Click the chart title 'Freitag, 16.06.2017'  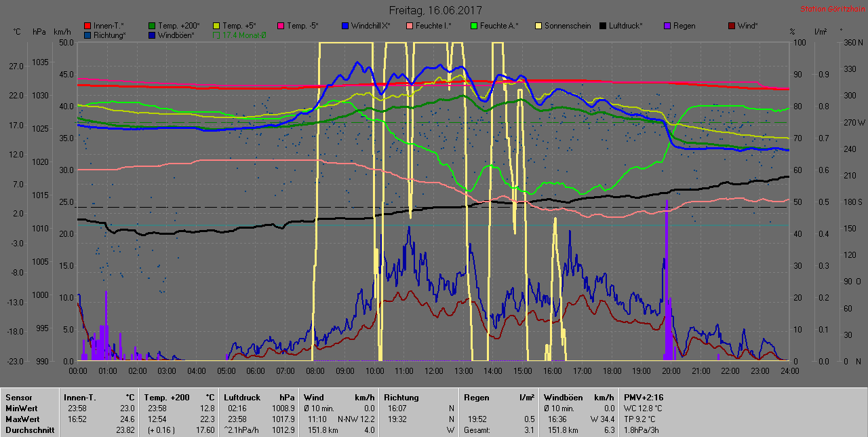pos(435,10)
